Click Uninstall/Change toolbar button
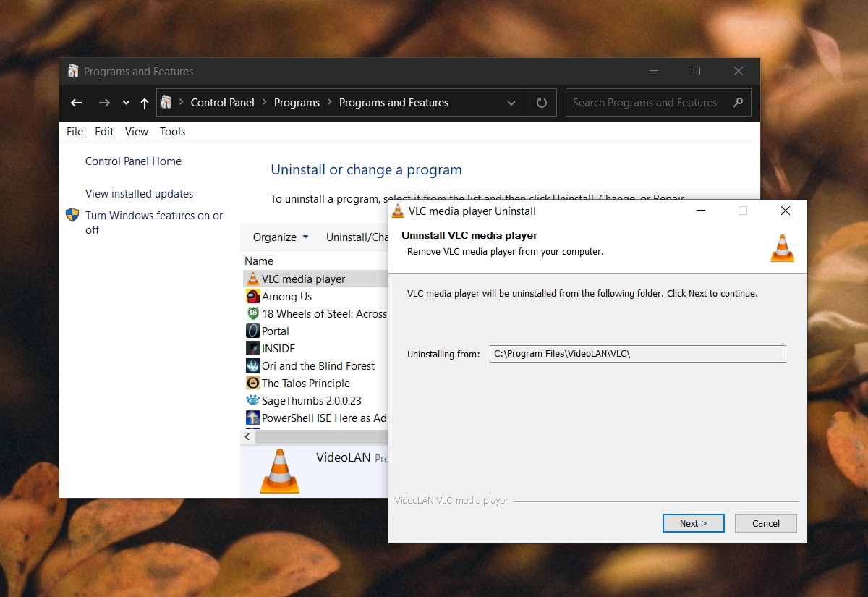This screenshot has height=597, width=868. click(x=357, y=237)
